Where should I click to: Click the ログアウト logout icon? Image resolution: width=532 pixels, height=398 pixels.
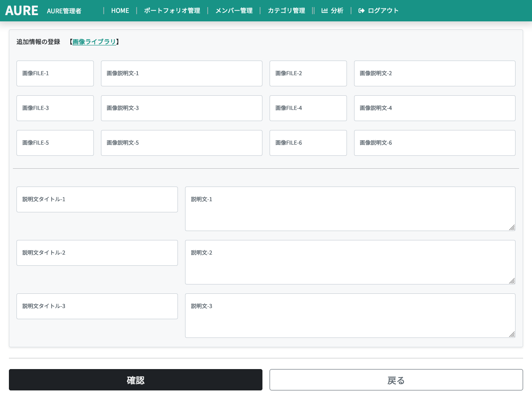click(x=361, y=11)
